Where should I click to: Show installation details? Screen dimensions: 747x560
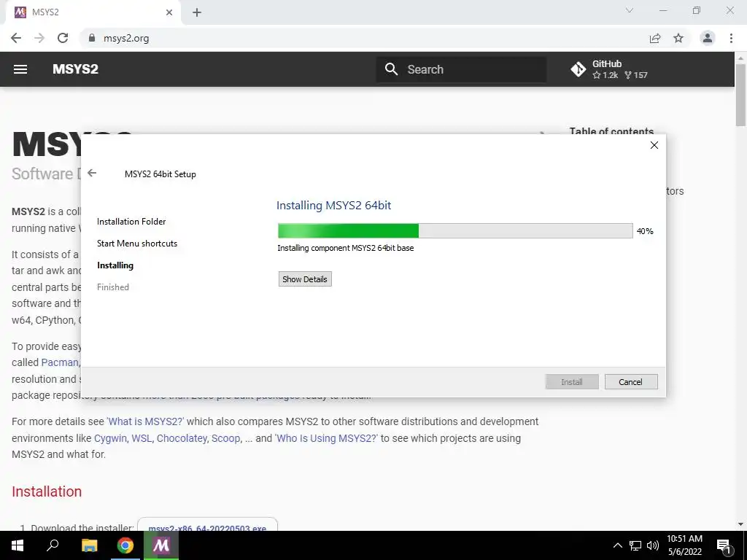coord(305,279)
